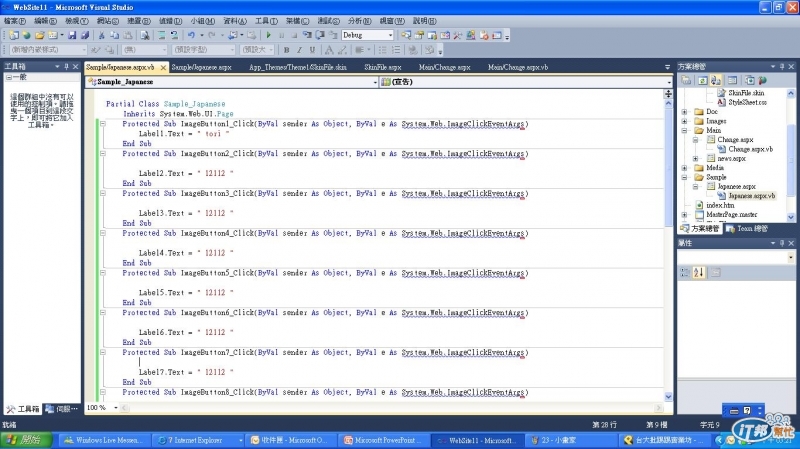Image resolution: width=800 pixels, height=449 pixels.
Task: Collapse the Sample folder node
Action: point(685,178)
